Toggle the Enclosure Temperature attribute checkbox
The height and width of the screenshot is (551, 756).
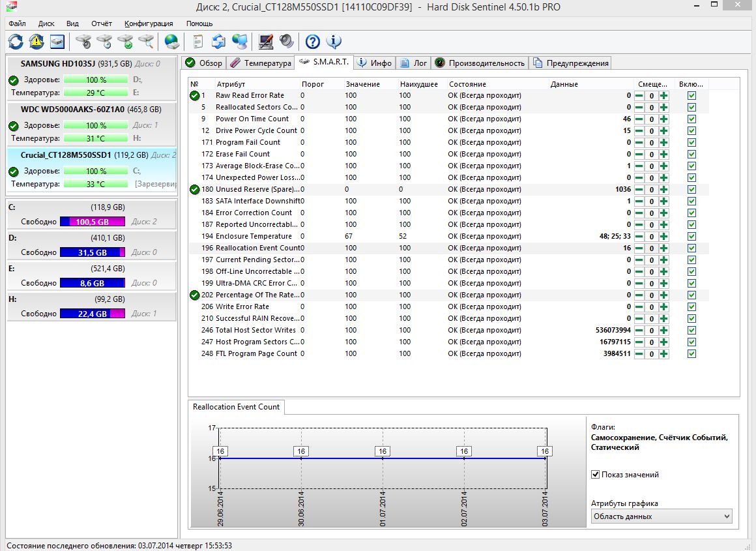(x=691, y=236)
